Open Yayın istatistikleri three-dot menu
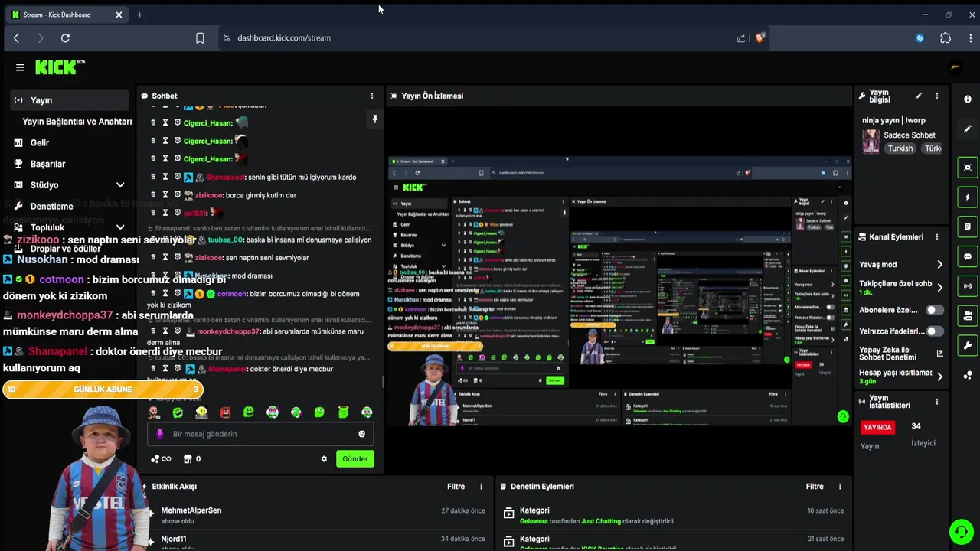This screenshot has height=551, width=980. pos(936,402)
